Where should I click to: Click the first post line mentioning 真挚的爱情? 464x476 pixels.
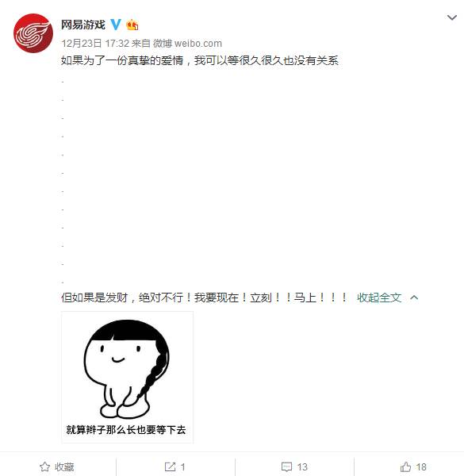pos(200,60)
